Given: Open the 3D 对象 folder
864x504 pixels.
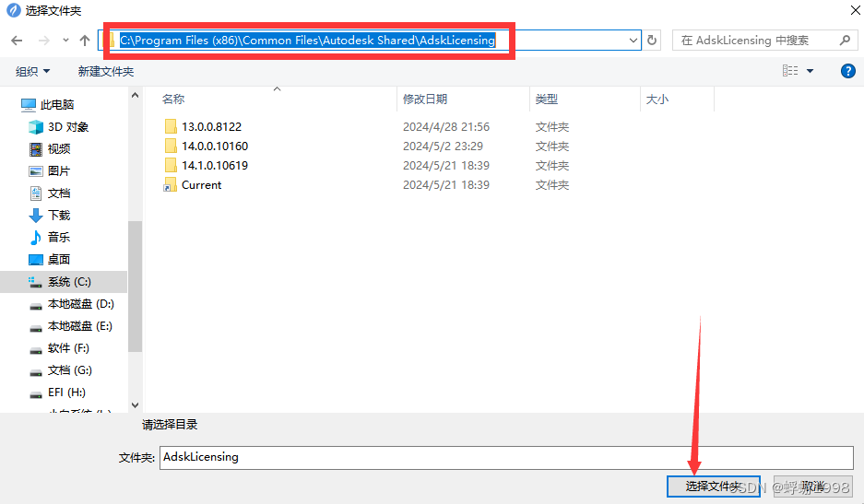Looking at the screenshot, I should 68,126.
